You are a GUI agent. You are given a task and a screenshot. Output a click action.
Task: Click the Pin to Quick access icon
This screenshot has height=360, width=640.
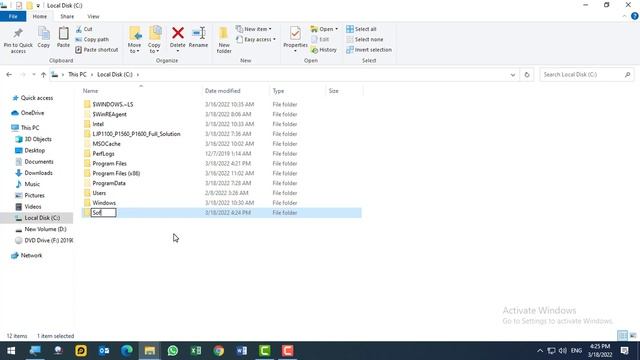point(18,33)
